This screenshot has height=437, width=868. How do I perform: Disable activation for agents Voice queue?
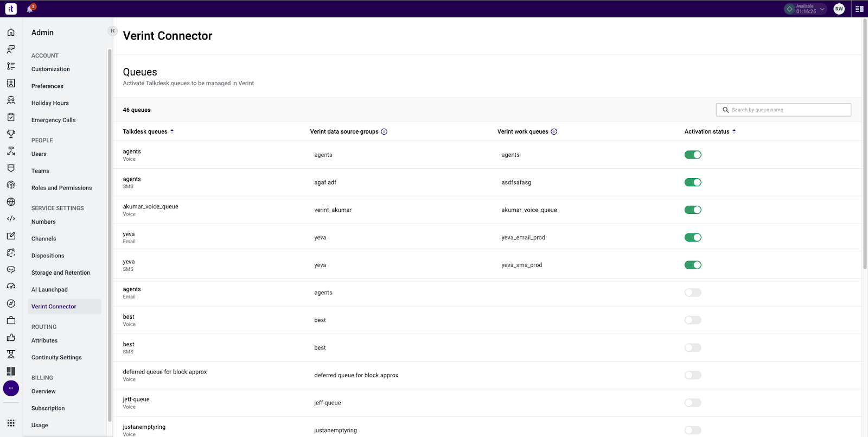coord(693,155)
